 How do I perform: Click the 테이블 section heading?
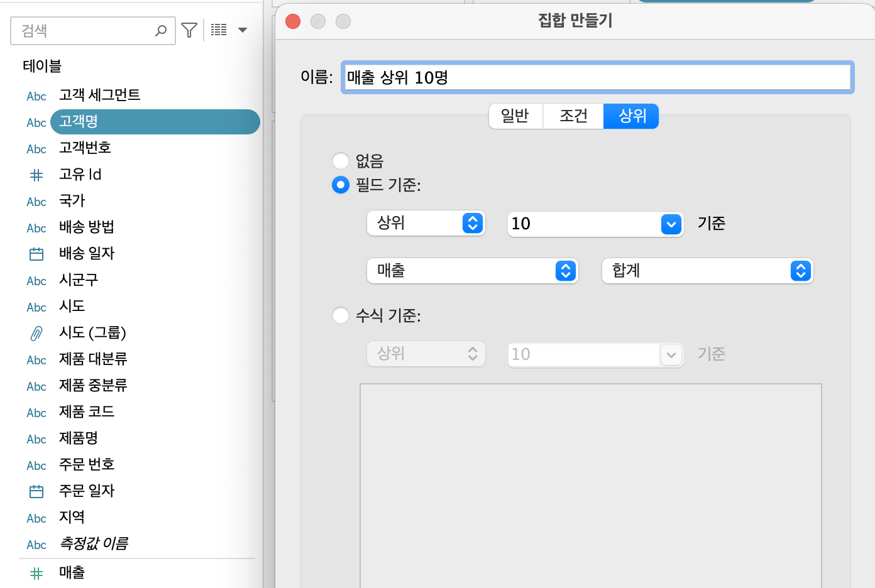click(x=42, y=66)
